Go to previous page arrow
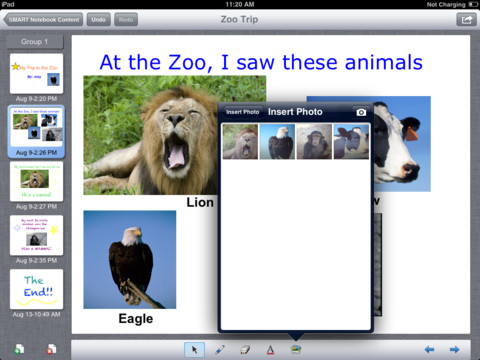The height and width of the screenshot is (360, 480). click(x=430, y=349)
